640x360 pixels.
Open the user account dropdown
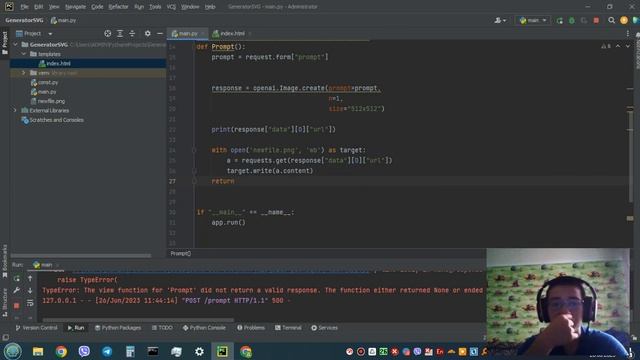coord(500,20)
